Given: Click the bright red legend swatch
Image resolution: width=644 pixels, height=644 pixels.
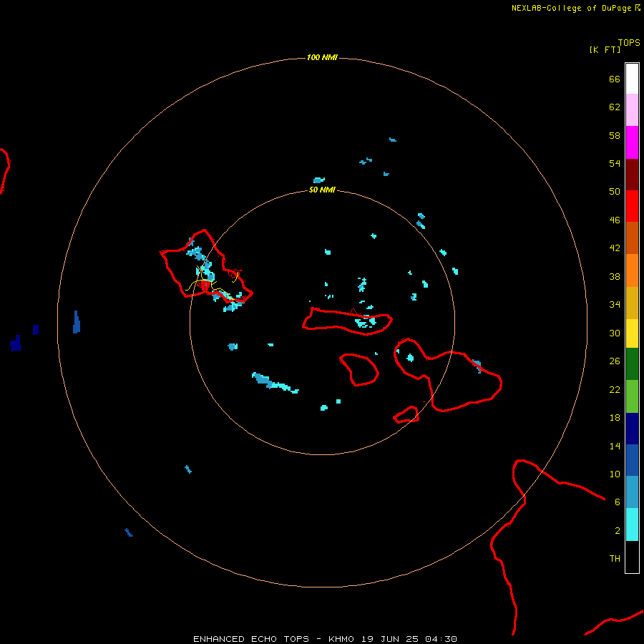Looking at the screenshot, I should click(x=632, y=206).
